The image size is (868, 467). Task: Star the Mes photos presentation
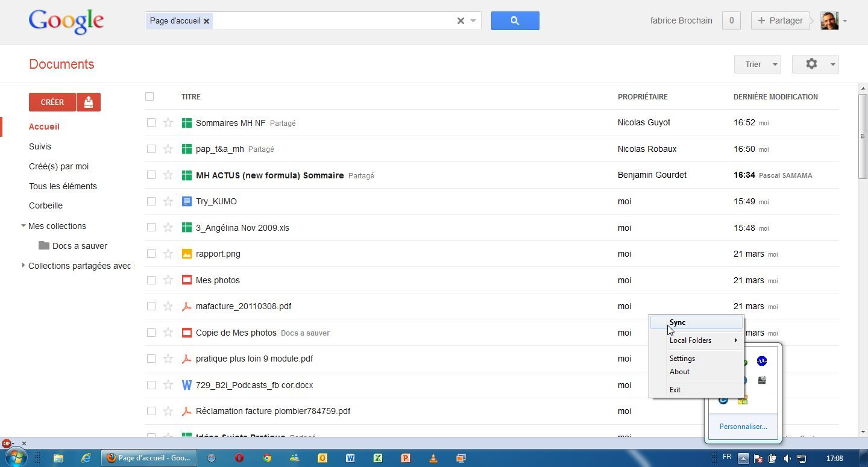pos(168,280)
